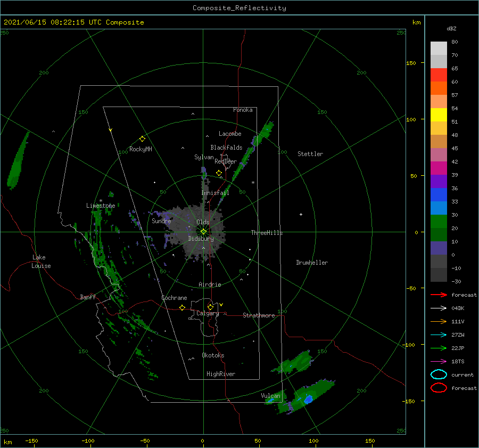Click the Stettler label
This screenshot has width=479, height=448.
pos(310,154)
